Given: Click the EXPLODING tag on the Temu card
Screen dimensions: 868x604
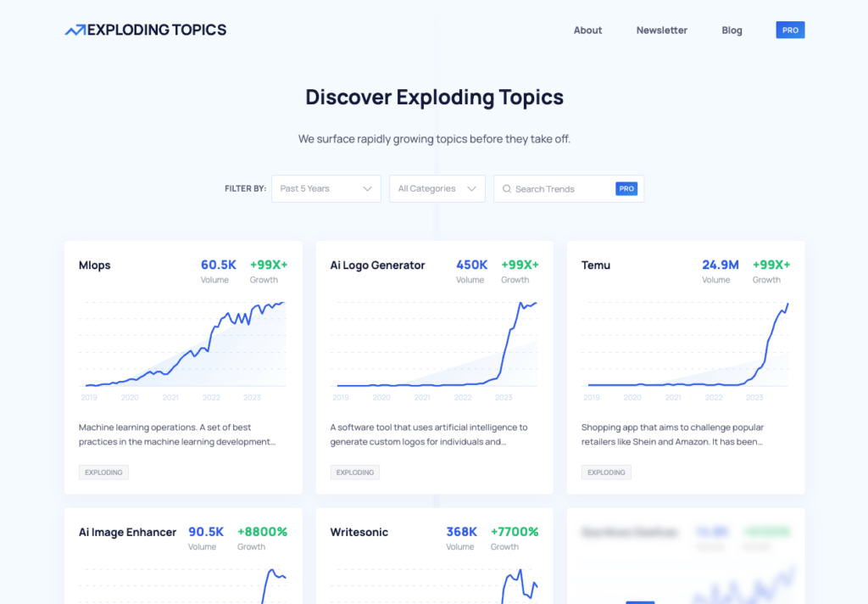Looking at the screenshot, I should point(606,473).
